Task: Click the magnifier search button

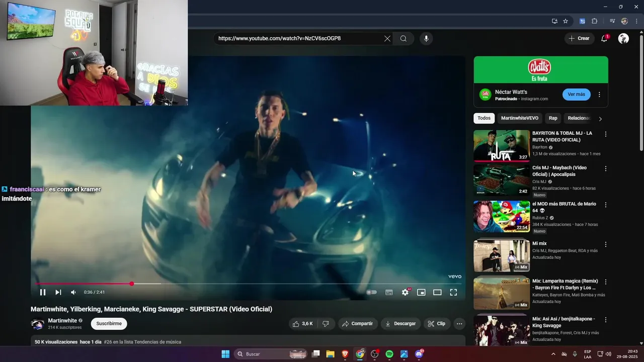Action: (x=404, y=38)
